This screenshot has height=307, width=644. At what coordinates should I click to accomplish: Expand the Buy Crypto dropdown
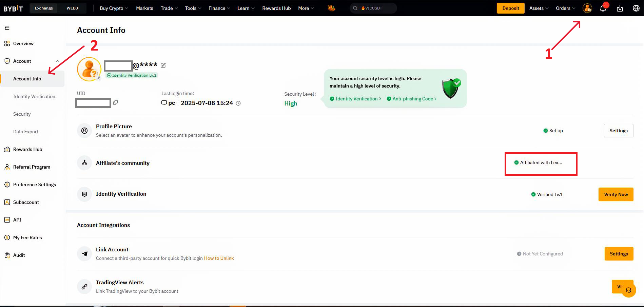pyautogui.click(x=114, y=8)
